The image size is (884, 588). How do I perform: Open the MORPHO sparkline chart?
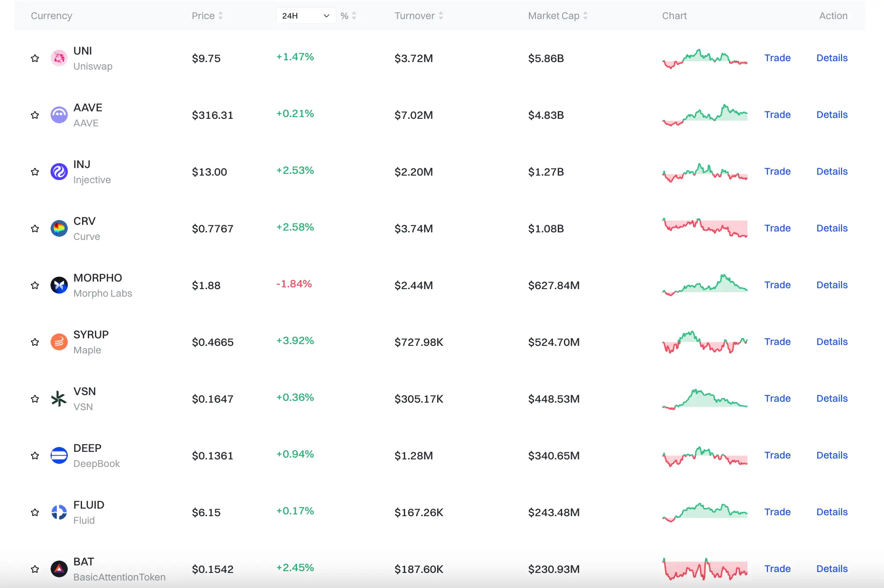coord(705,285)
